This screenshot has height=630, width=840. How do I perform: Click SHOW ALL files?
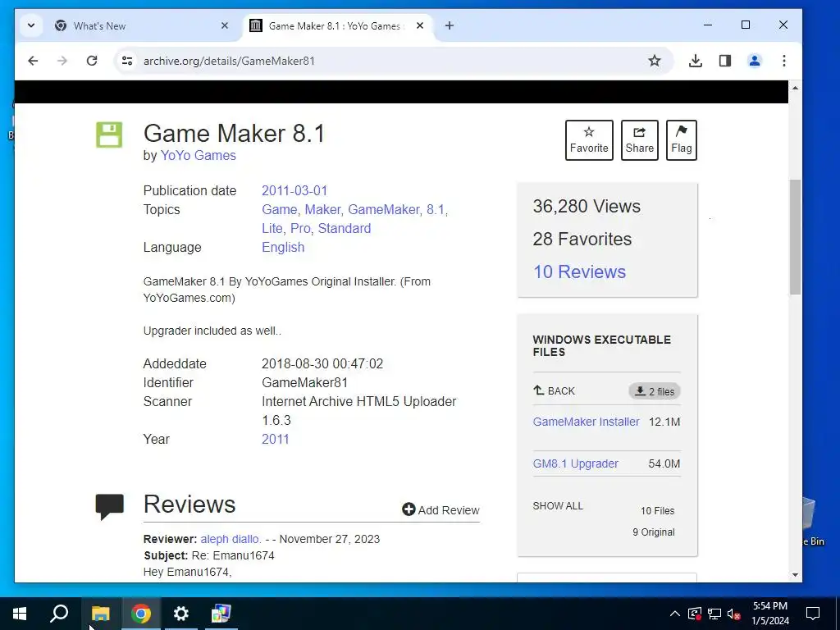pyautogui.click(x=558, y=505)
